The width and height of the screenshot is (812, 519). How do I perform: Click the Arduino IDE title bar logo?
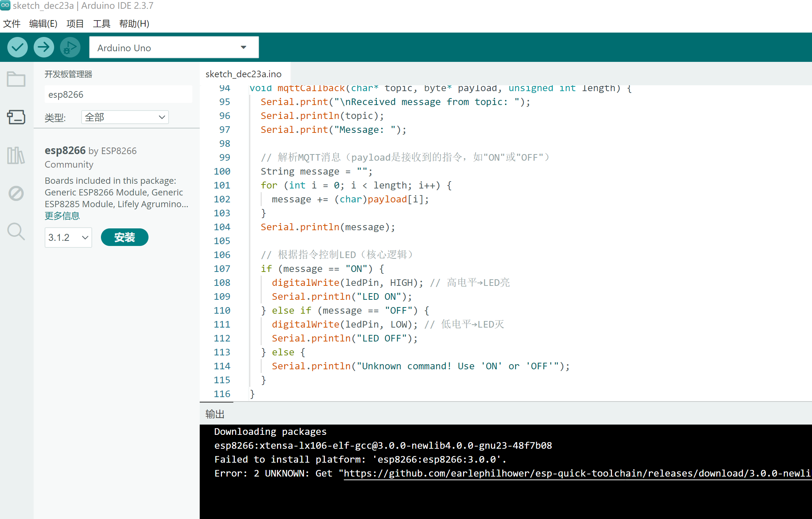5,5
